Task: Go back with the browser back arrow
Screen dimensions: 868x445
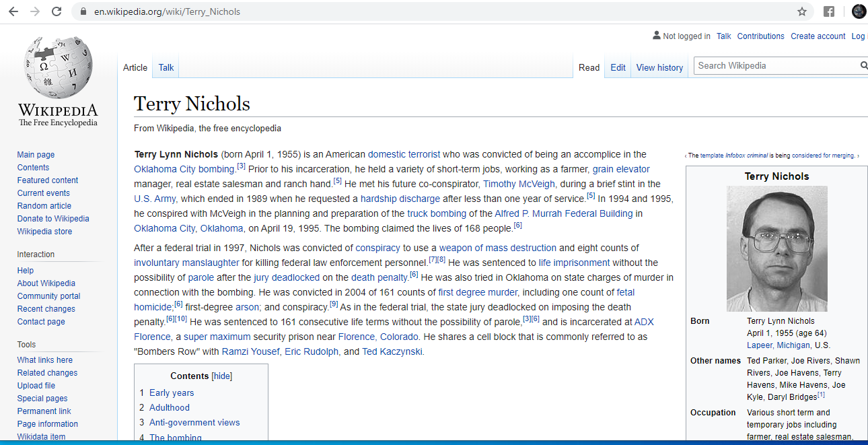Action: pos(13,11)
